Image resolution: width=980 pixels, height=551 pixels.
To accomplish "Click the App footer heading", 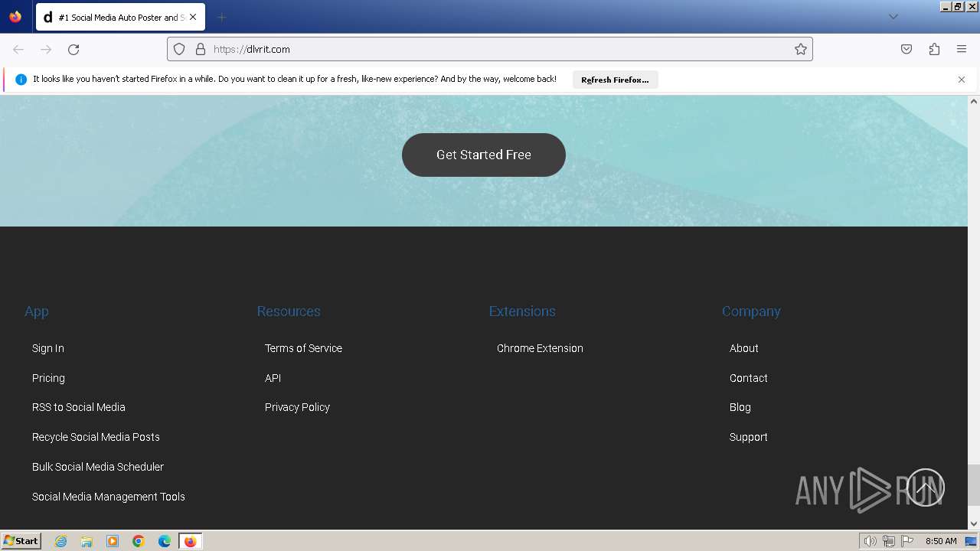I will pyautogui.click(x=37, y=311).
